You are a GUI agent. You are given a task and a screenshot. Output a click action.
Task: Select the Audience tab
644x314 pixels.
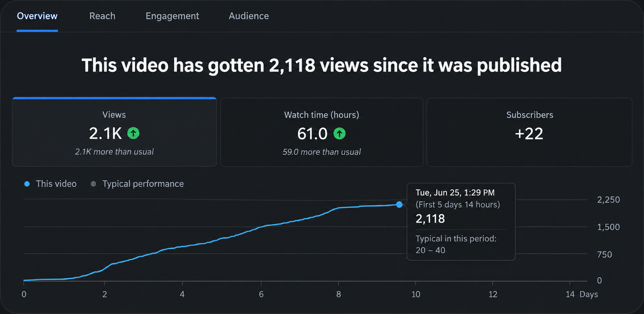click(249, 16)
